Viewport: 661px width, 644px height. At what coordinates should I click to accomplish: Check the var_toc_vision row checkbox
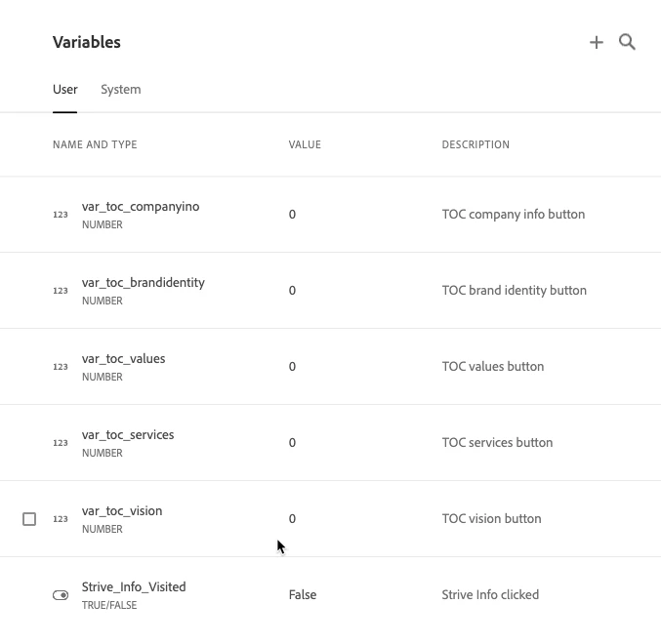pyautogui.click(x=29, y=519)
